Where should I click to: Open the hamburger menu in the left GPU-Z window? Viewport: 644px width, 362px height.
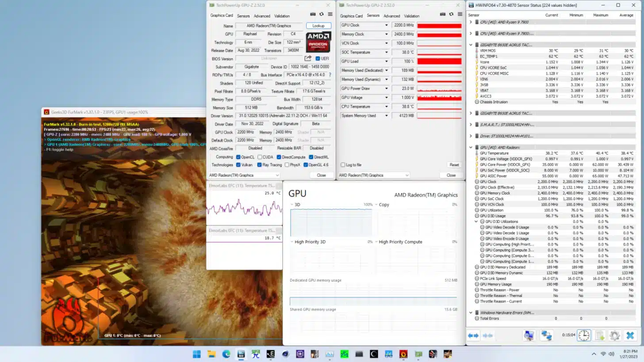coord(330,14)
